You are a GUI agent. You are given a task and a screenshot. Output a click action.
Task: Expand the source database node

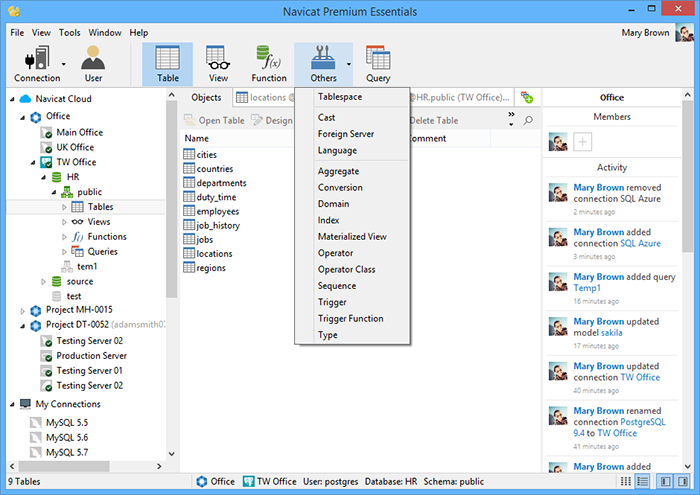(43, 282)
